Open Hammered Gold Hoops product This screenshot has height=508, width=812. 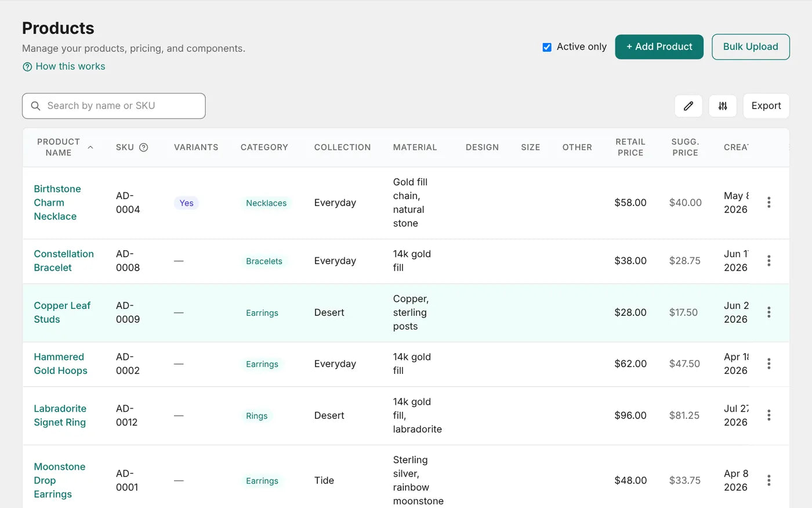(x=60, y=364)
